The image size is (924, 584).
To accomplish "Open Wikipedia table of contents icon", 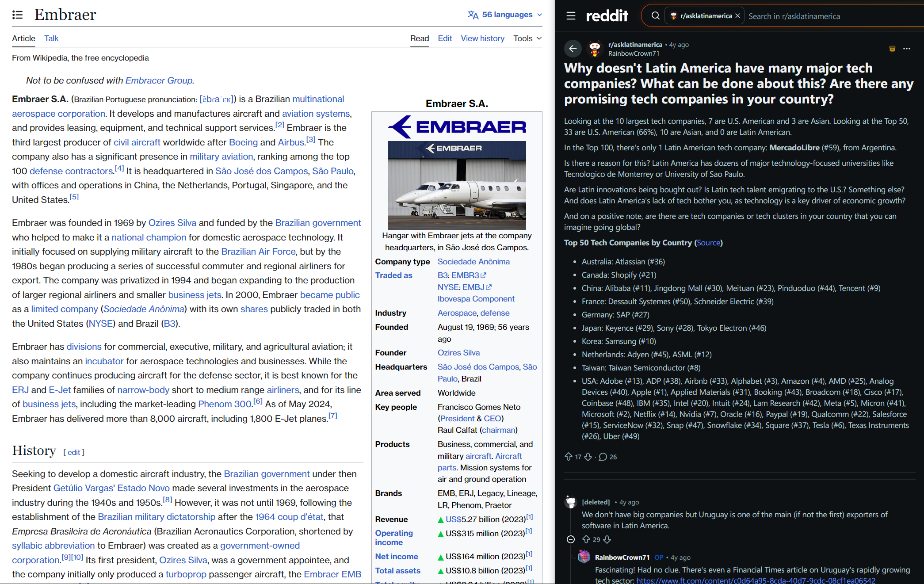I will 17,15.
